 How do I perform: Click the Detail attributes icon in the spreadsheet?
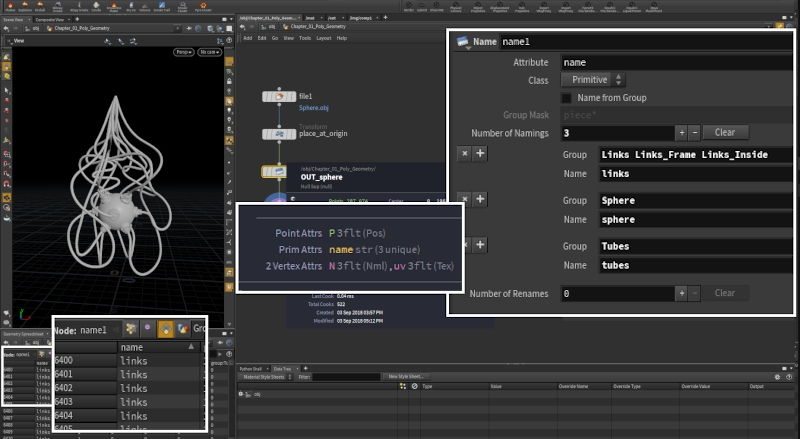pyautogui.click(x=181, y=329)
